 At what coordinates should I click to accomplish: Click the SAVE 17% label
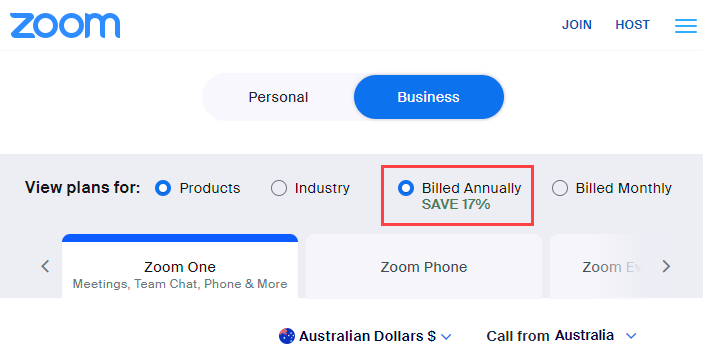pyautogui.click(x=456, y=204)
